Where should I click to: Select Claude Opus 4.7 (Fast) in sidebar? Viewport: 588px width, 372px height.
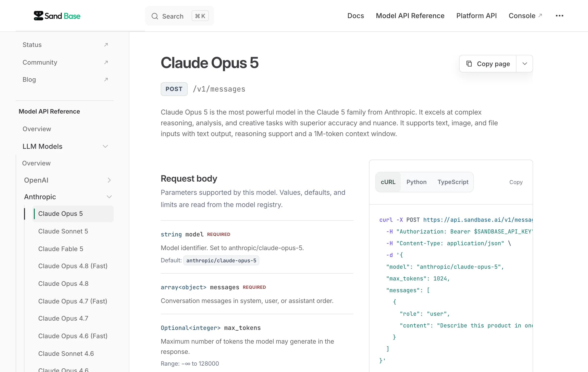point(73,301)
